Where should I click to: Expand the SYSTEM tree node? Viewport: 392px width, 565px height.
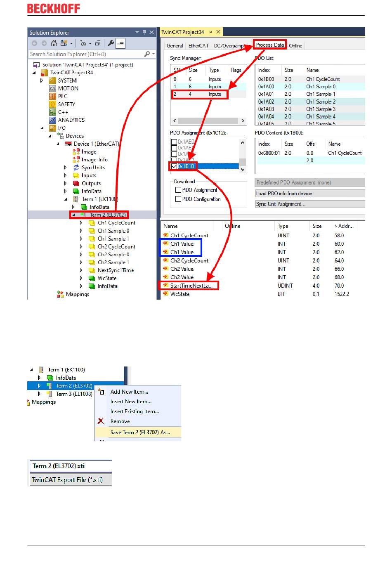tap(42, 80)
